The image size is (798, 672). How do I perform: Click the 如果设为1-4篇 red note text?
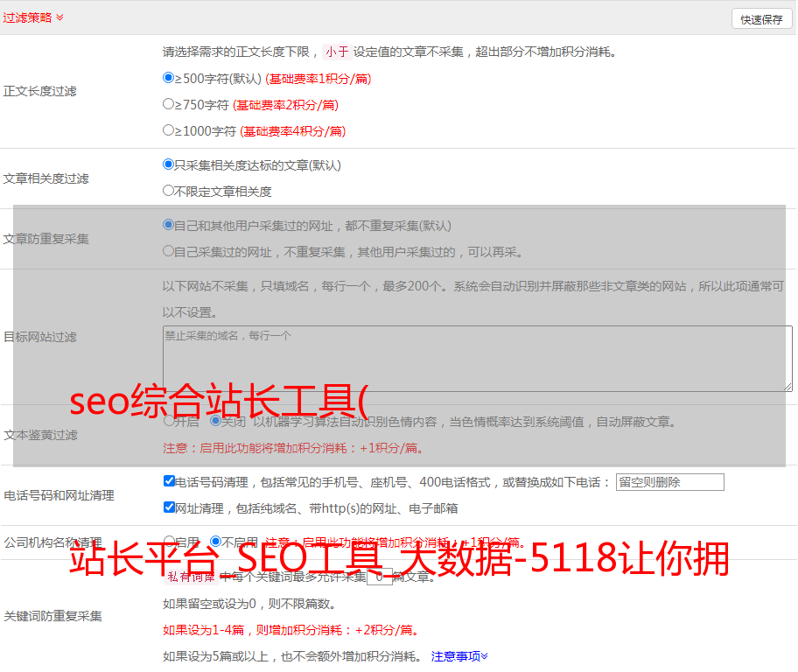pyautogui.click(x=291, y=630)
